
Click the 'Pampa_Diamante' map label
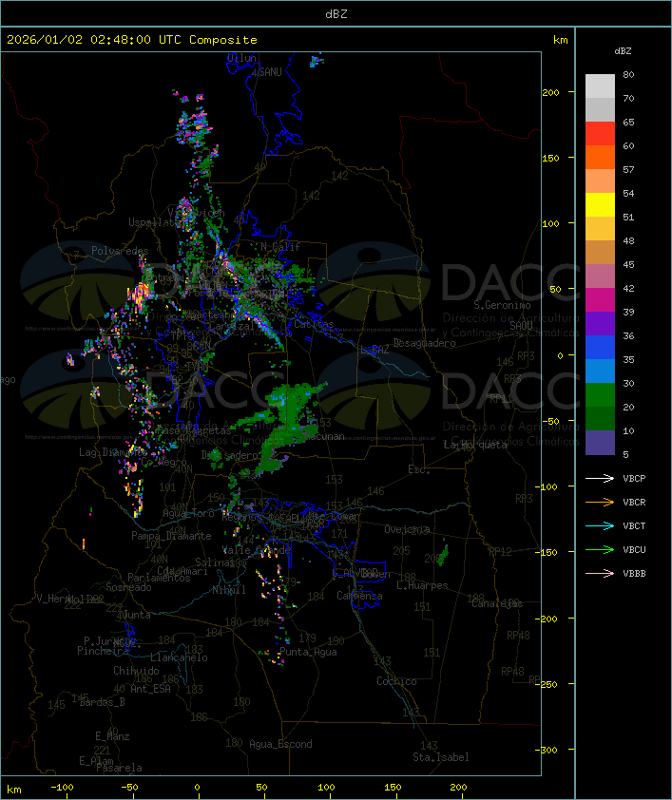171,536
